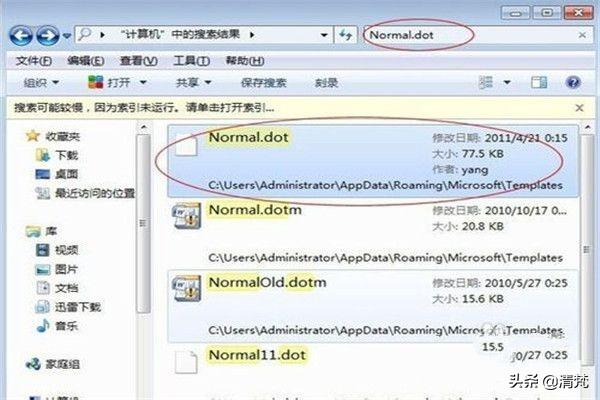Screen dimensions: 600x400
Task: Expand the 组织 dropdown
Action: pos(41,83)
